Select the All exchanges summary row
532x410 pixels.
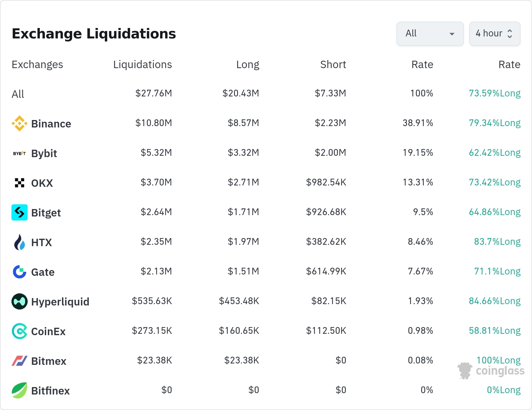point(18,94)
